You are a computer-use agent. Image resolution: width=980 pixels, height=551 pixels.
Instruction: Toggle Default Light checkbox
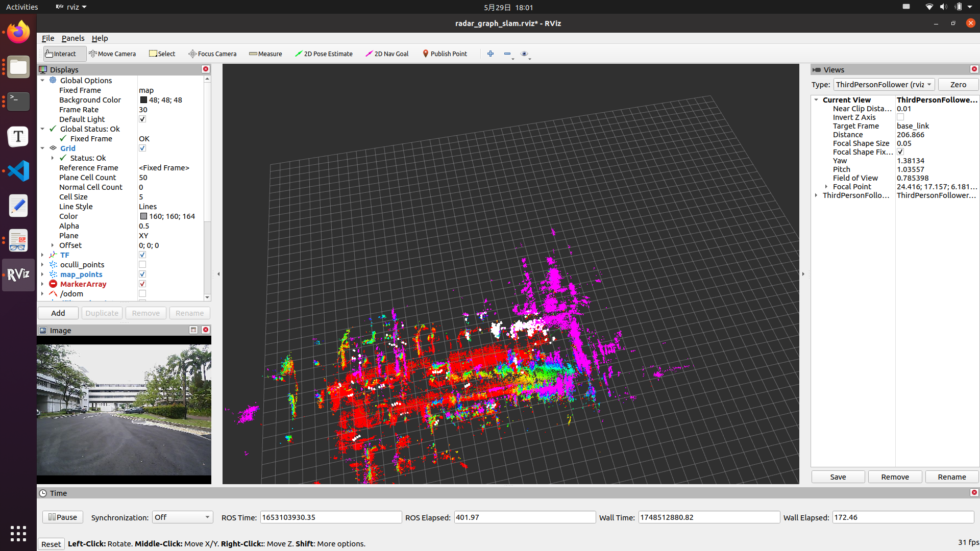tap(142, 119)
